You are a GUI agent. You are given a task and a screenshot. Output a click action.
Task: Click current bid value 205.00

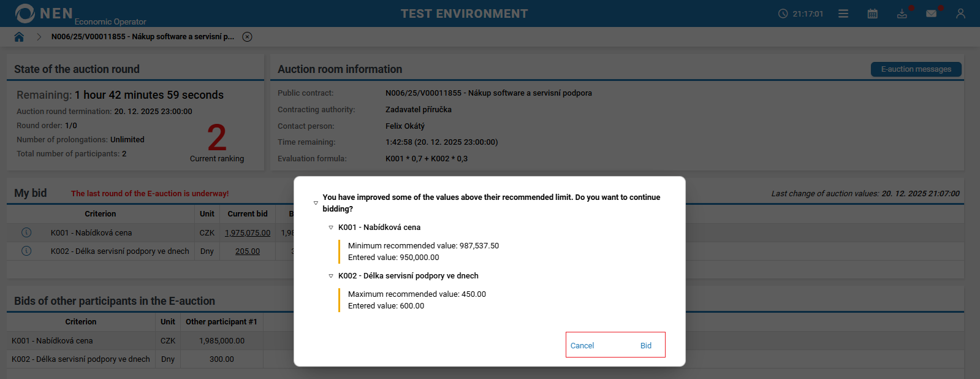[x=248, y=251]
